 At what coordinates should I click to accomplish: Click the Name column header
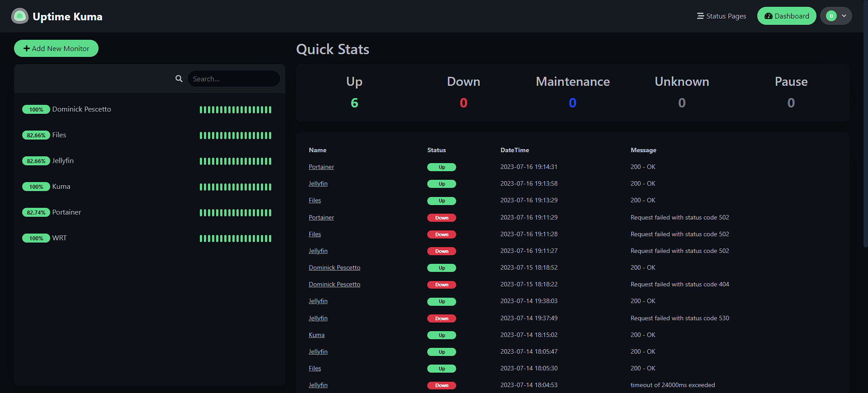[317, 150]
